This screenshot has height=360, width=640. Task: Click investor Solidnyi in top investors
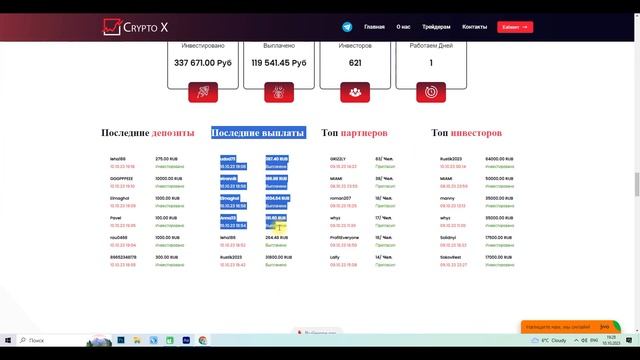tap(448, 237)
